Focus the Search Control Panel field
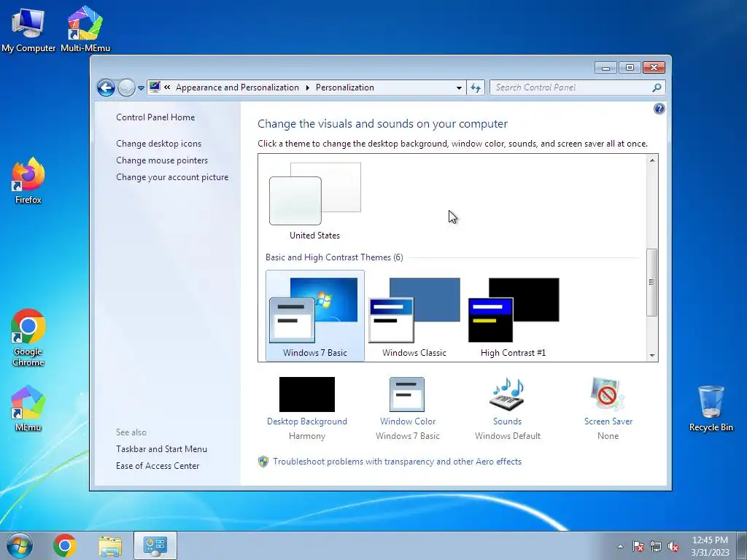Image resolution: width=747 pixels, height=560 pixels. tap(570, 87)
